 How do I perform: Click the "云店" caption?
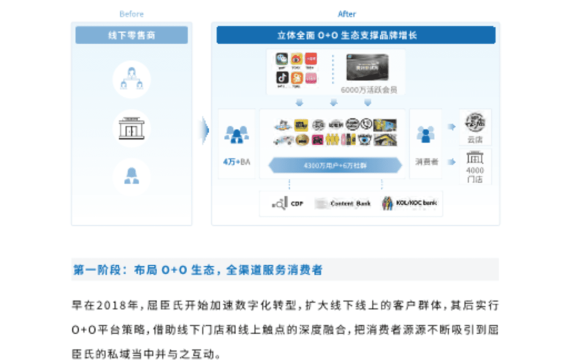(x=475, y=140)
